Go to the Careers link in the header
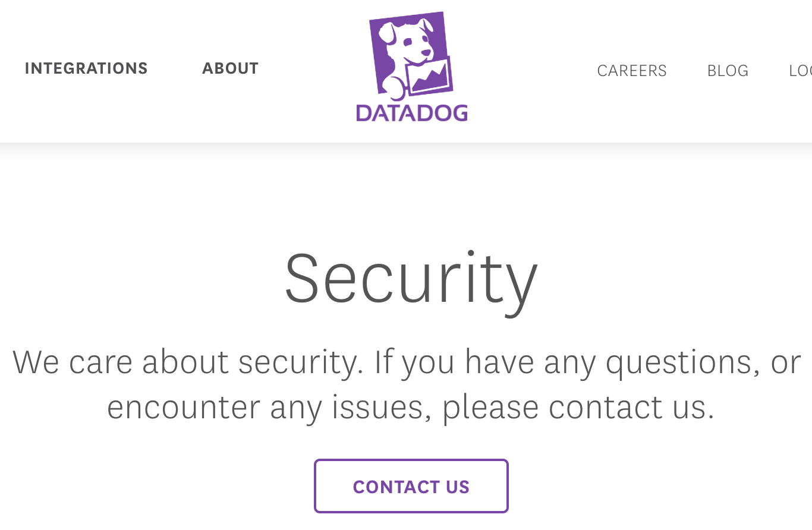 (632, 71)
